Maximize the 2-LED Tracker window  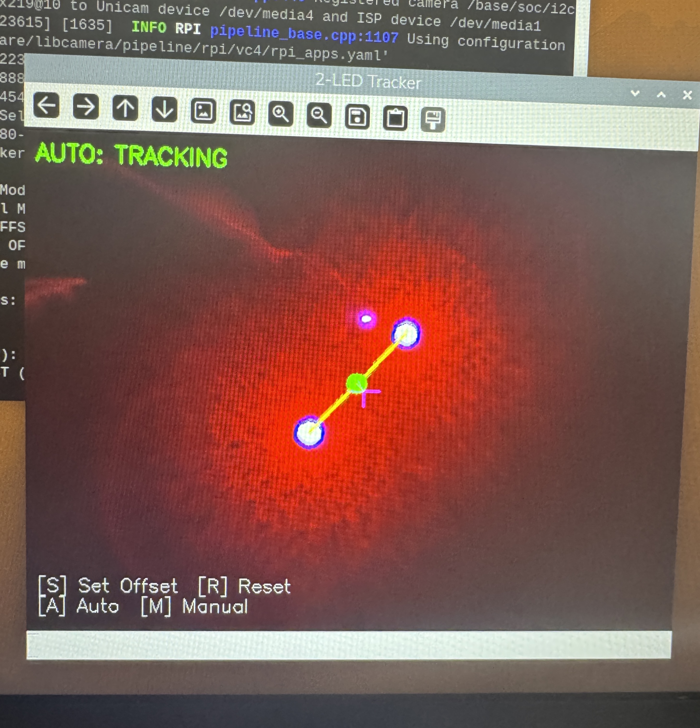[x=661, y=94]
